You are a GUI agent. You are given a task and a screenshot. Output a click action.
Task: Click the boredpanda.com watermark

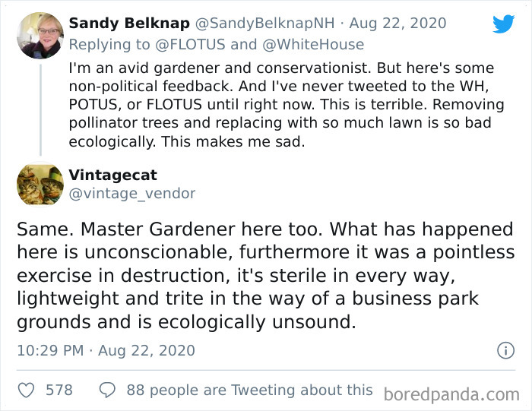(451, 394)
